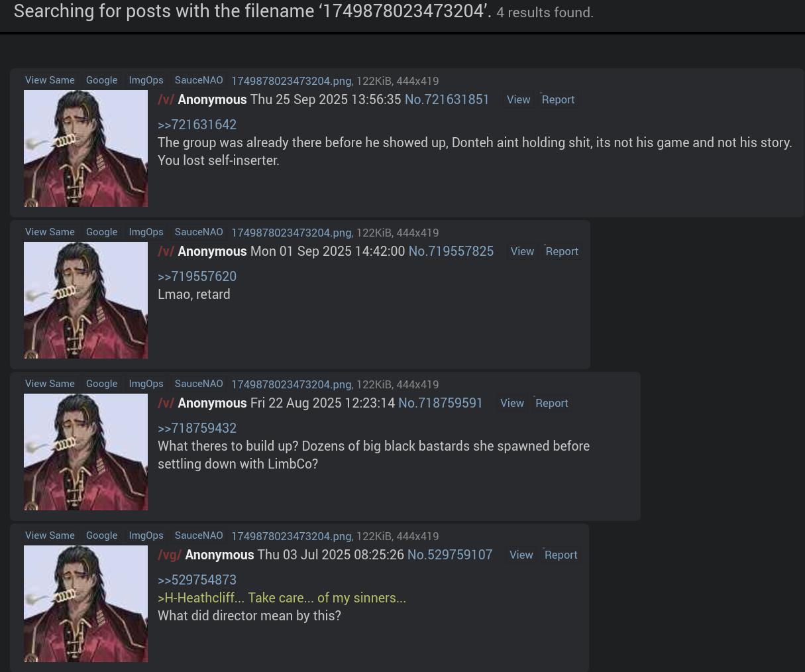
Task: Click SauceNAO on the post from 25 Sep
Action: tap(199, 80)
